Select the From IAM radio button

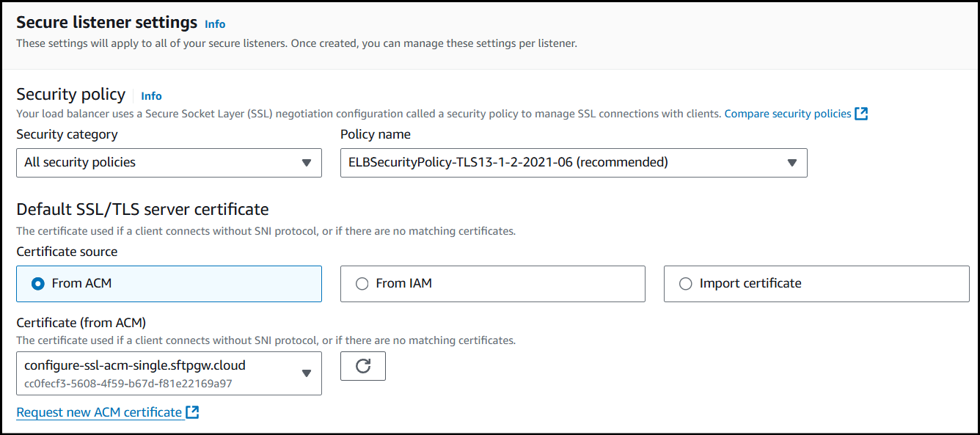coord(362,284)
